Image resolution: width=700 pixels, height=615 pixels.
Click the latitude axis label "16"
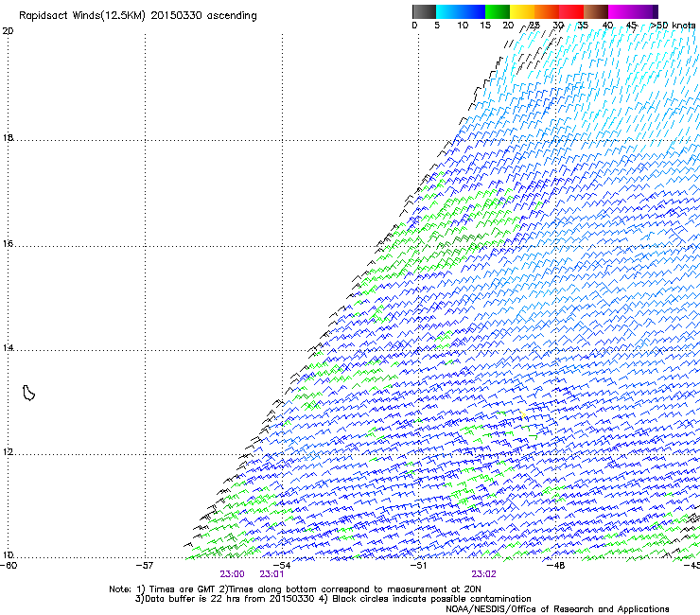coord(8,244)
